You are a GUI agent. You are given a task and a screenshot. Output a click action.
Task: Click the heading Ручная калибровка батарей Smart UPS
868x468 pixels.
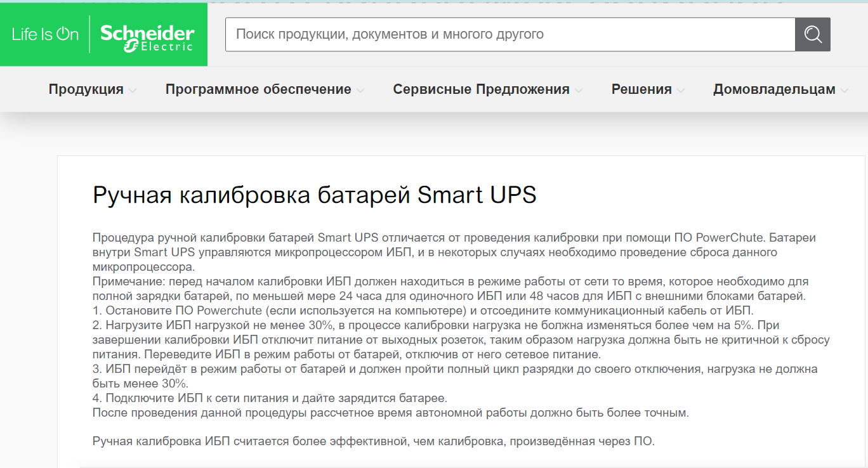click(x=315, y=195)
